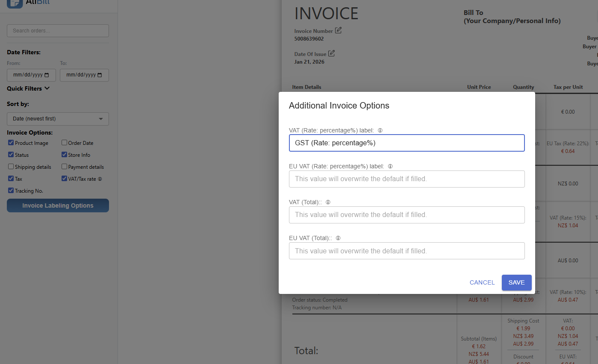Screen dimensions: 598x364
Task: Save the additional invoice options
Action: [x=516, y=282]
